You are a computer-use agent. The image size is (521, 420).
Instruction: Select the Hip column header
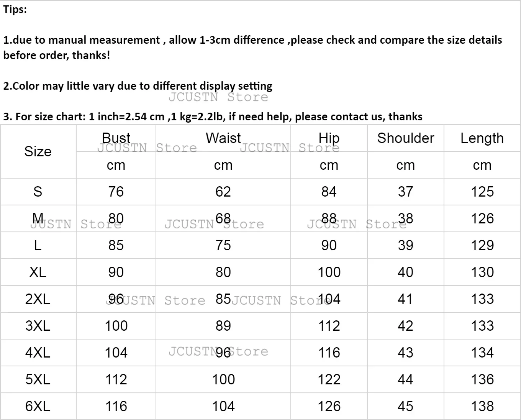pos(329,138)
